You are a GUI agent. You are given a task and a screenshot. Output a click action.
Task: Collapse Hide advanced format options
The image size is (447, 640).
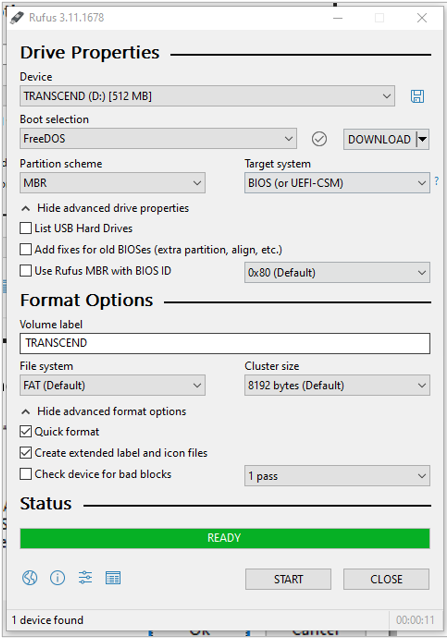104,411
